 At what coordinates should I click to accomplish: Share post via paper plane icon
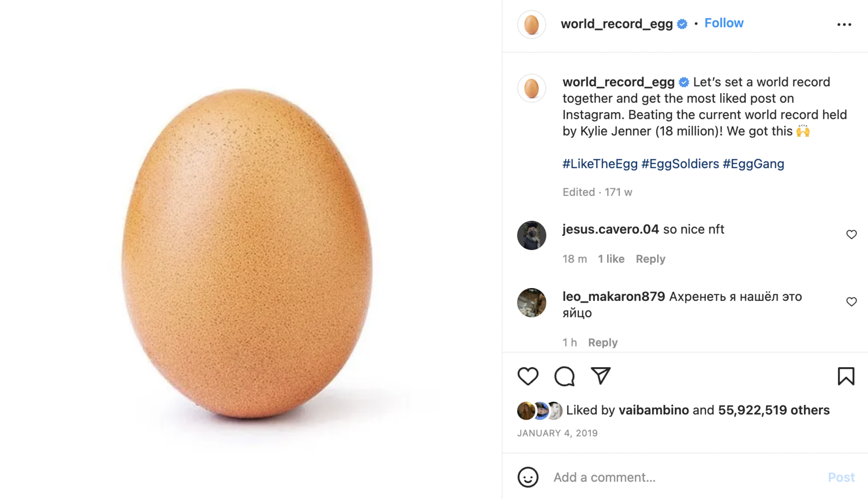tap(600, 376)
